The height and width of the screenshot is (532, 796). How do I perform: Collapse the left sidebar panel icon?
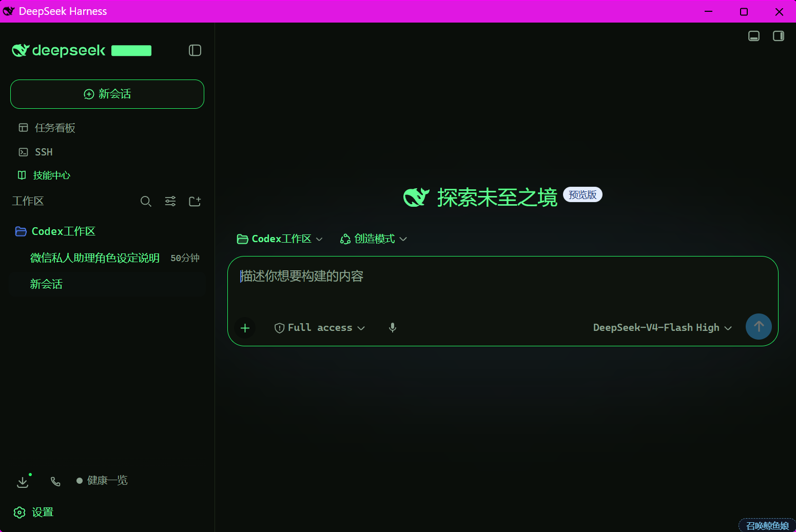[x=195, y=50]
